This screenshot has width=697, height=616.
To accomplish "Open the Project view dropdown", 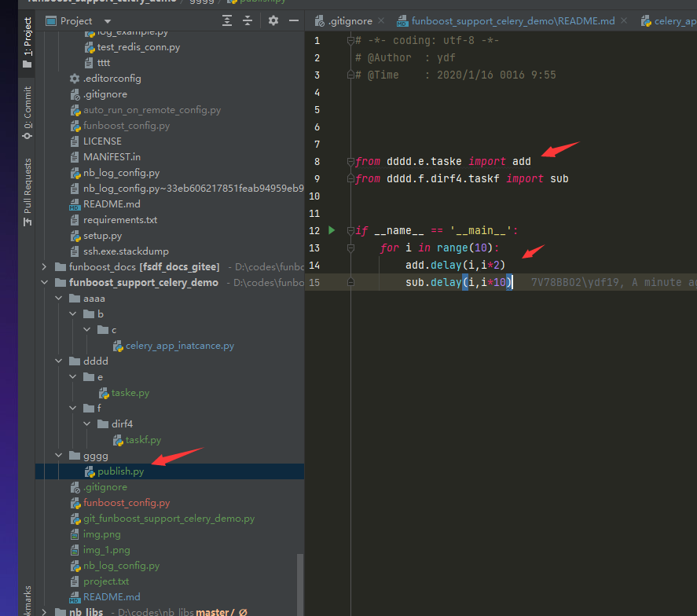I will [108, 21].
